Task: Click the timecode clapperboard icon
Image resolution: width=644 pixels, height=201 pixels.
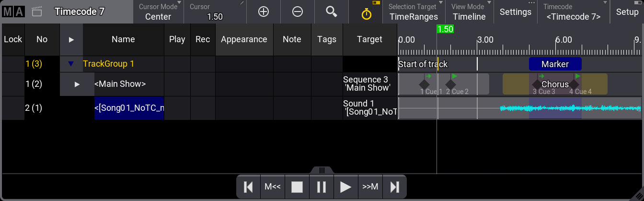Action: (x=37, y=12)
